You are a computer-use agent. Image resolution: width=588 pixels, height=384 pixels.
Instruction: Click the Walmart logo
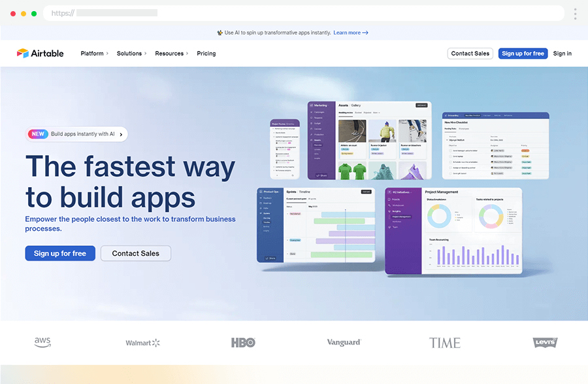click(142, 343)
